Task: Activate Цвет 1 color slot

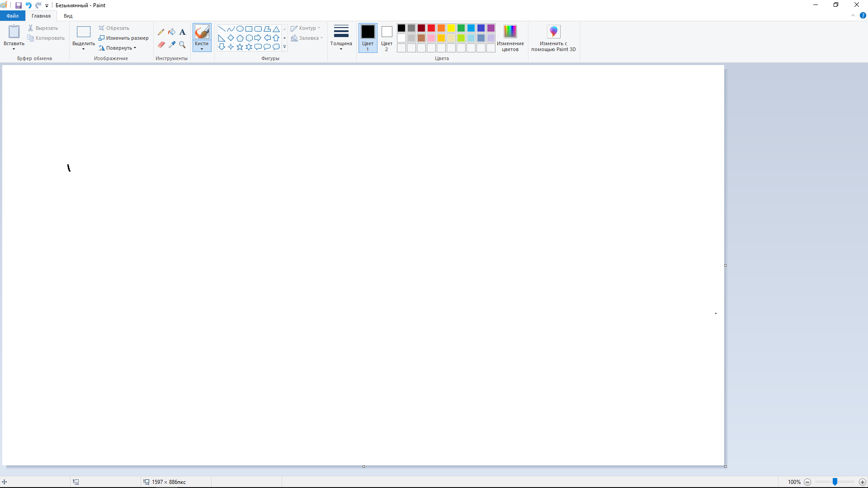Action: coord(368,38)
